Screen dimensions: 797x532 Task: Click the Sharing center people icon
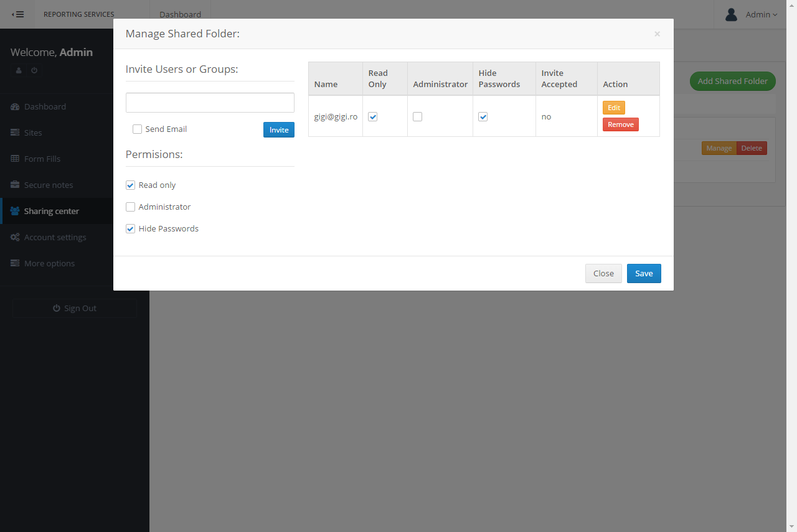[x=15, y=211]
